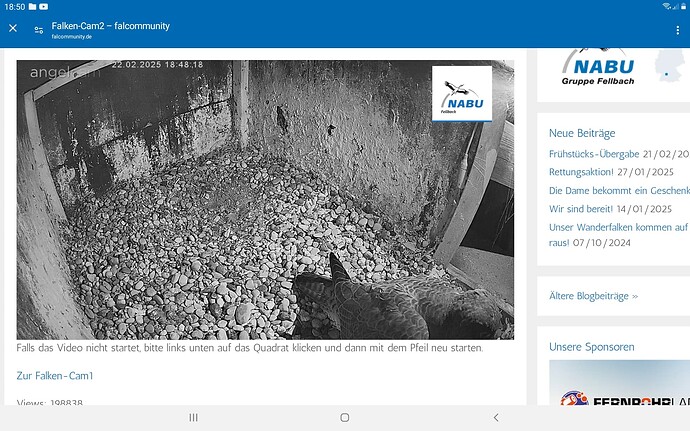This screenshot has height=431, width=690.
Task: Open the 'Zur Falken-Cam1' link
Action: [x=55, y=376]
